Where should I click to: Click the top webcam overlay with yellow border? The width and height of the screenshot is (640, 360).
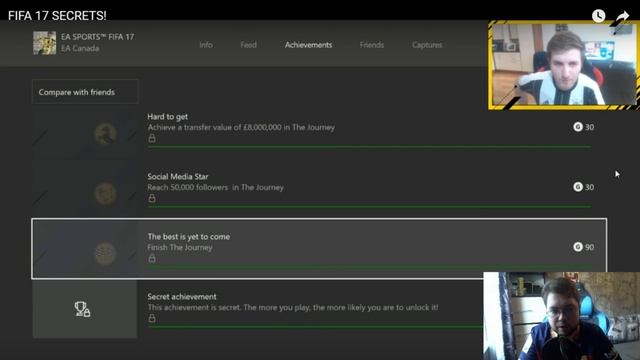564,65
